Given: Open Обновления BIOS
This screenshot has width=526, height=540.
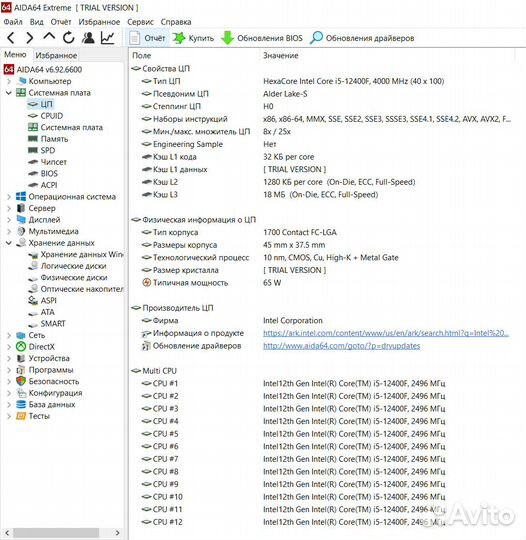Looking at the screenshot, I should pyautogui.click(x=262, y=38).
